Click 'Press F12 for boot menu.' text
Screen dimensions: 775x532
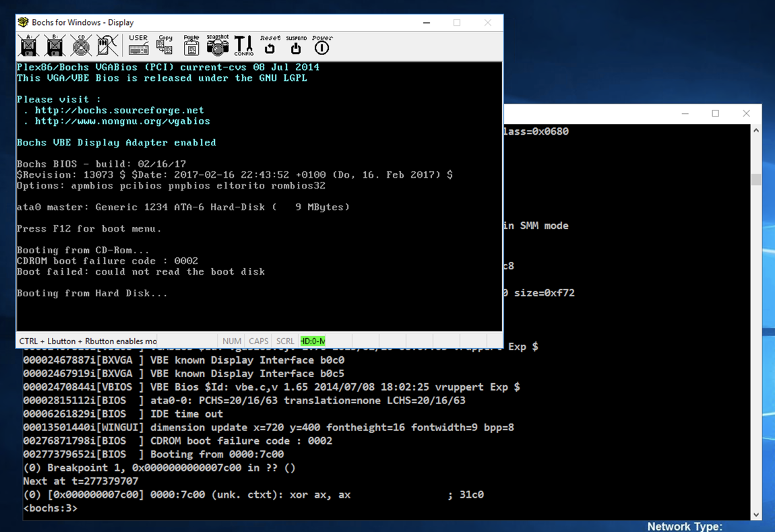click(89, 228)
